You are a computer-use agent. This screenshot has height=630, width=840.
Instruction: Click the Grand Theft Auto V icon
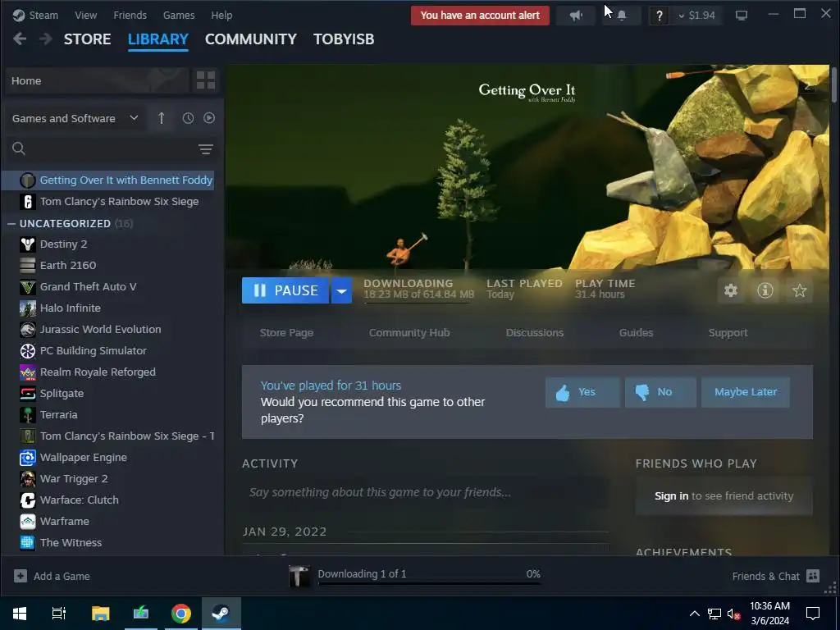point(28,287)
